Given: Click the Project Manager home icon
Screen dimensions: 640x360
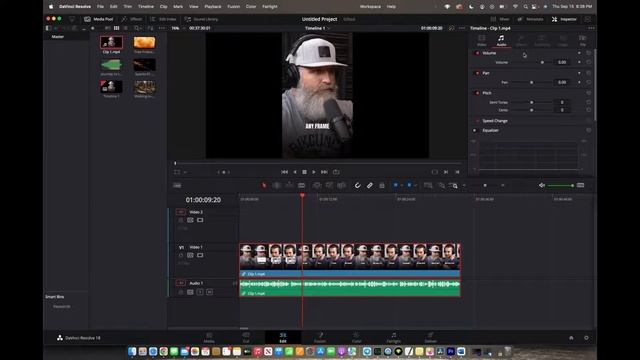Looking at the screenshot, I should [571, 338].
